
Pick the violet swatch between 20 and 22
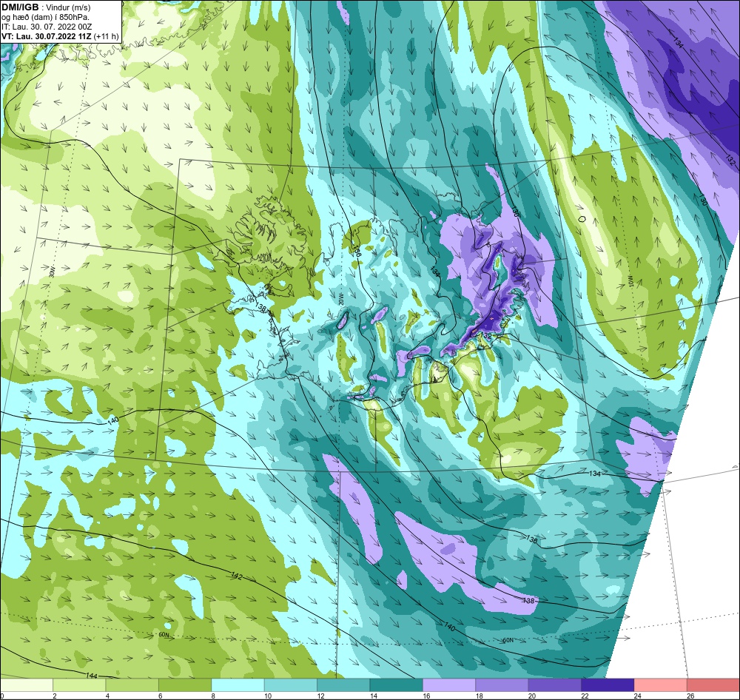[555, 684]
